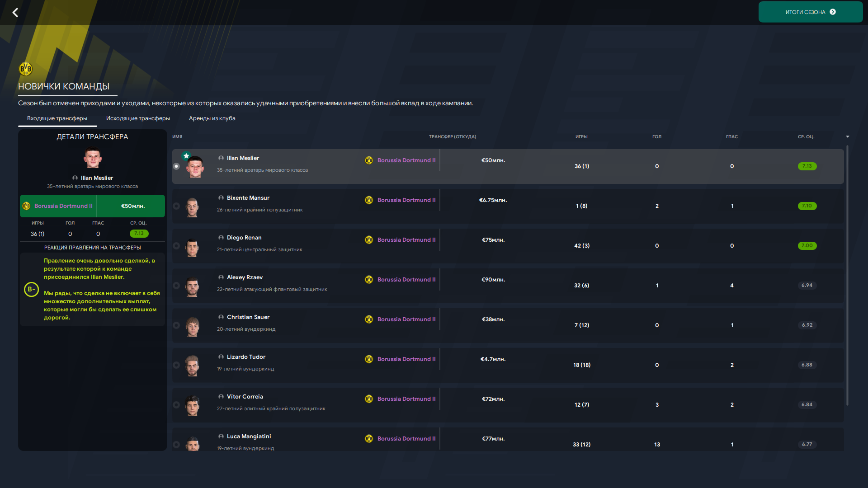868x488 pixels.
Task: Click the list vertical scrollbar
Action: click(847, 276)
